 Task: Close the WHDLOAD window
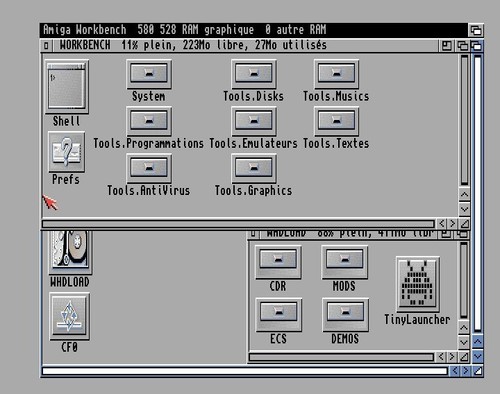[x=253, y=234]
